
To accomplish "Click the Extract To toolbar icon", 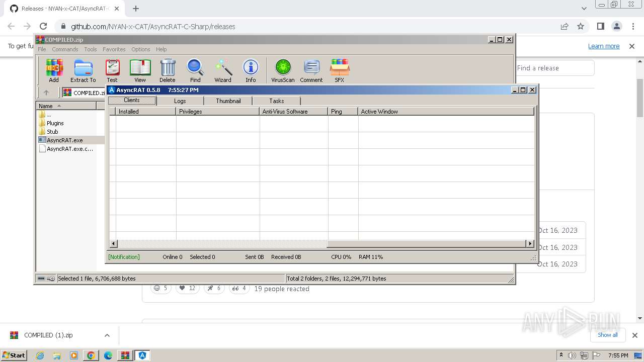I will pyautogui.click(x=83, y=70).
